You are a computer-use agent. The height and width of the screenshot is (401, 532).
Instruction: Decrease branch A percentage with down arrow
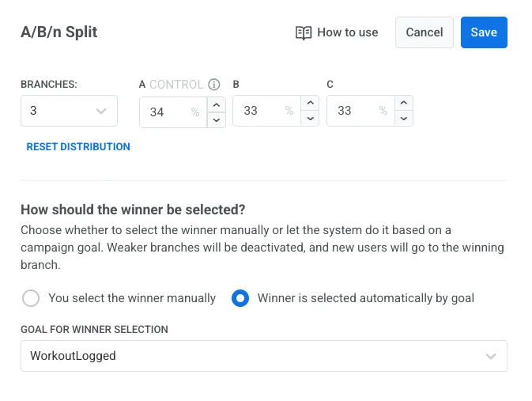[x=216, y=119]
